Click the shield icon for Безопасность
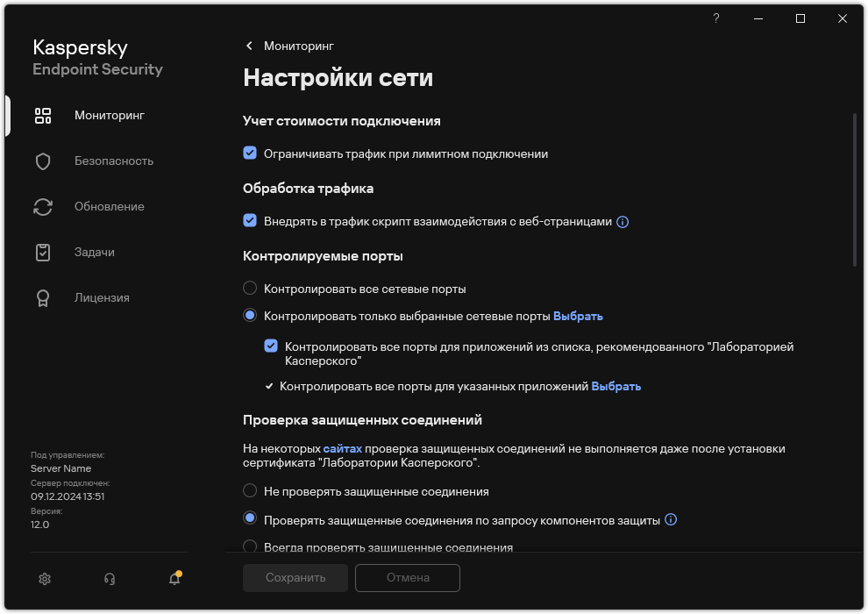868x614 pixels. pyautogui.click(x=43, y=161)
